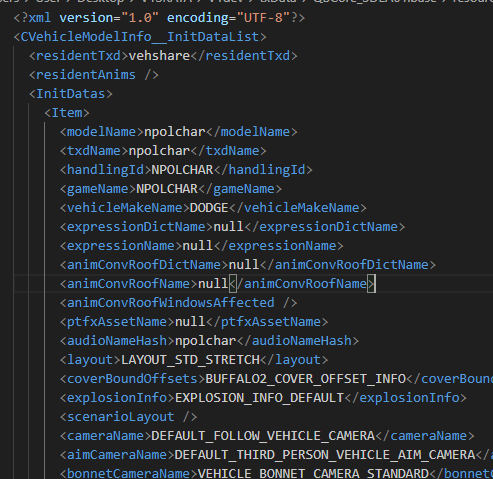Click the closing modelName tag
Viewport: 493px width, 479px height.
tap(251, 132)
